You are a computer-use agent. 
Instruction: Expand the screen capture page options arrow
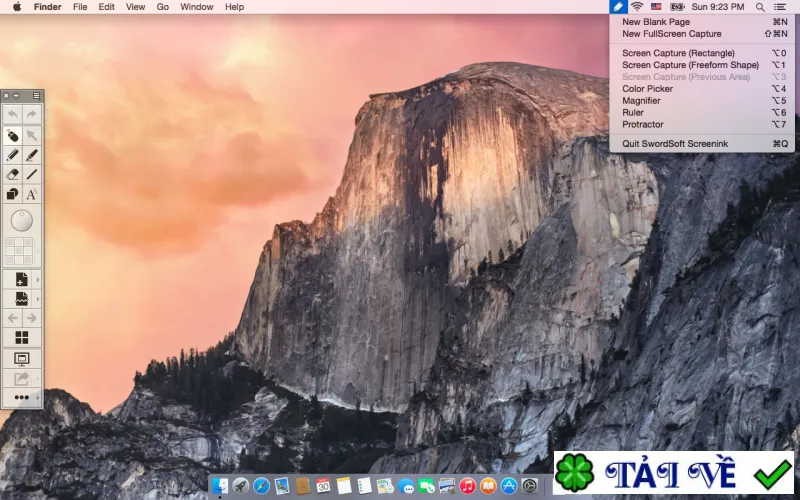(38, 299)
